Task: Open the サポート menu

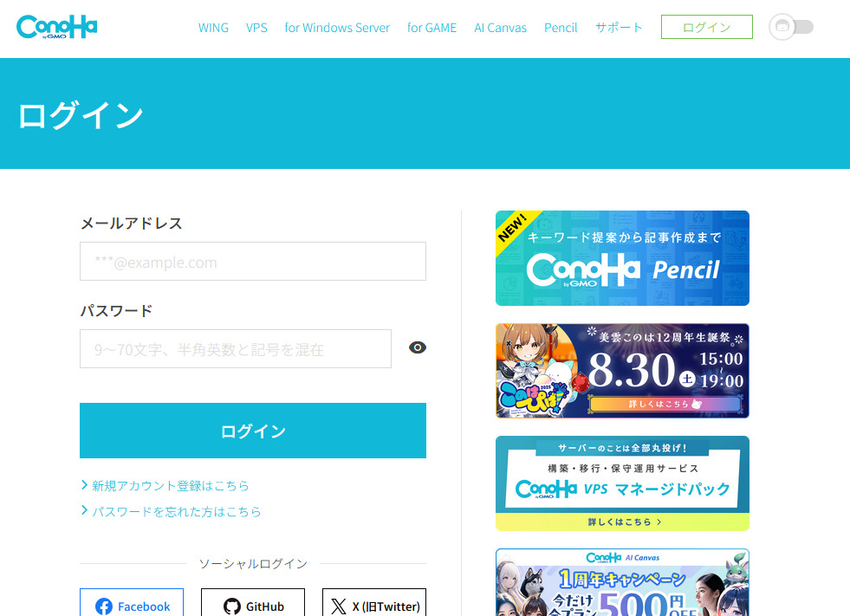Action: coord(619,28)
